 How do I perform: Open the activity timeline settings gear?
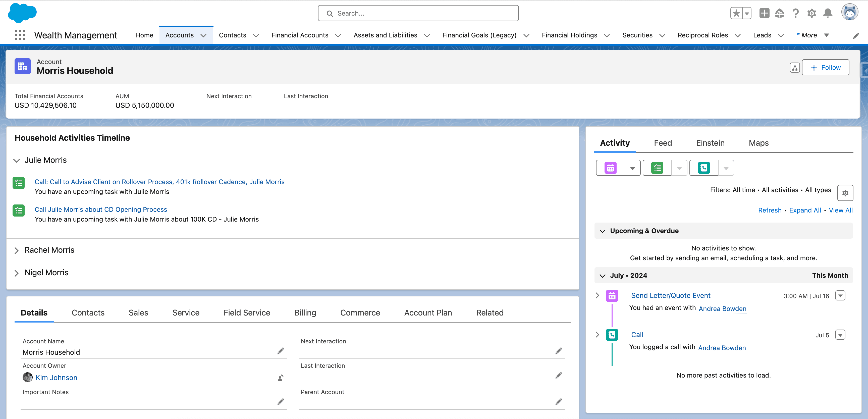845,193
